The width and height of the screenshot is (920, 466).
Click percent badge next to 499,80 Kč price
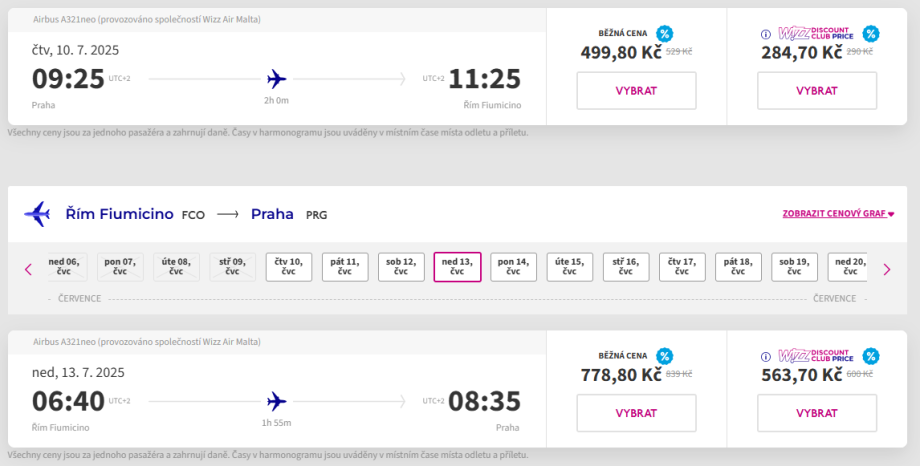point(664,33)
